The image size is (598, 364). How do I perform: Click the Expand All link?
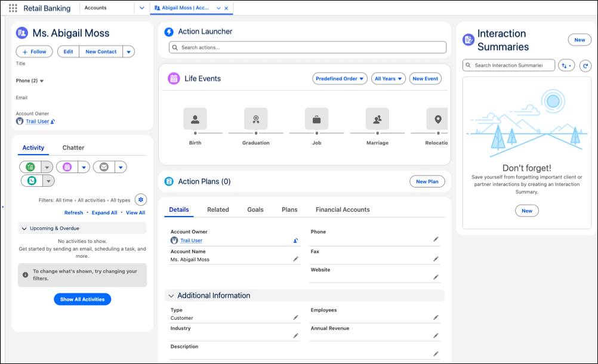pos(104,212)
